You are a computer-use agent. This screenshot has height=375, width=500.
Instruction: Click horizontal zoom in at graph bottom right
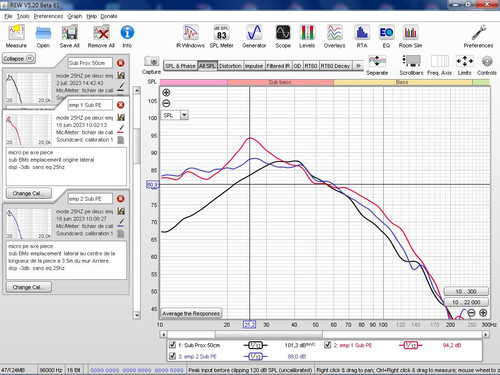click(x=483, y=313)
